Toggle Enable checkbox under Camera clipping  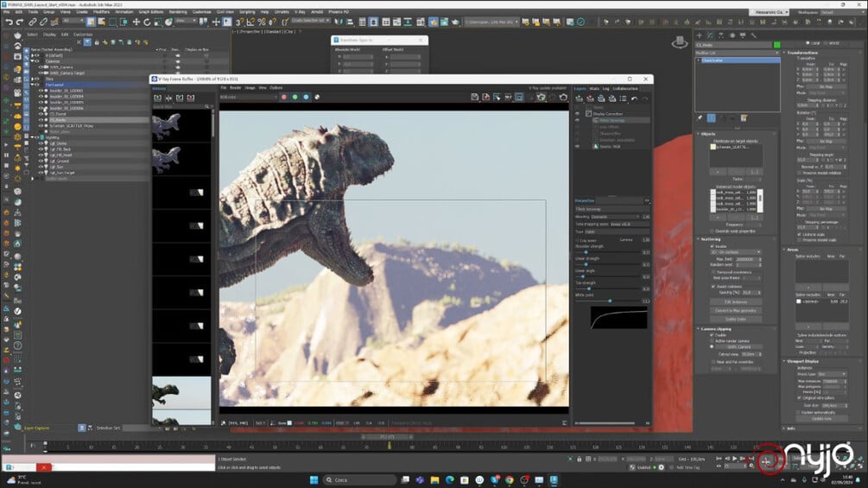click(x=713, y=335)
